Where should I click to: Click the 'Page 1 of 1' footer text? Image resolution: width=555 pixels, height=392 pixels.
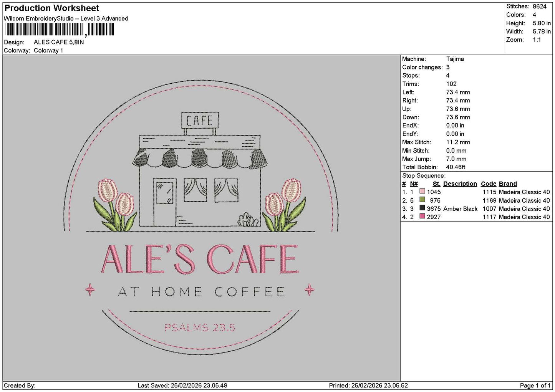point(535,385)
